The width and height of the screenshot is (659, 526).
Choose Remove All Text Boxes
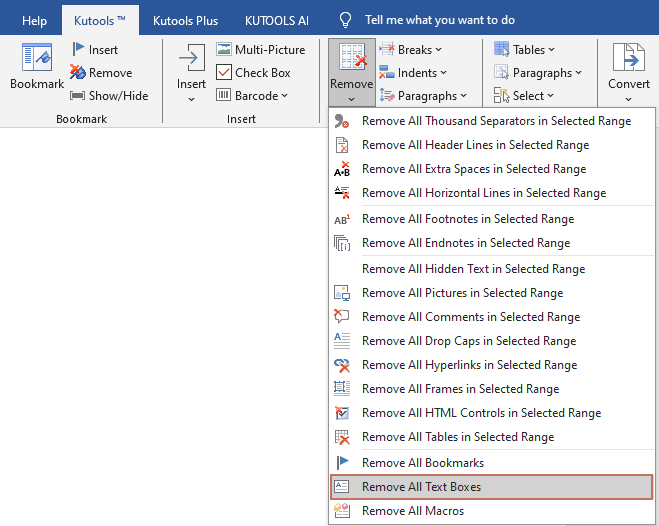click(491, 487)
